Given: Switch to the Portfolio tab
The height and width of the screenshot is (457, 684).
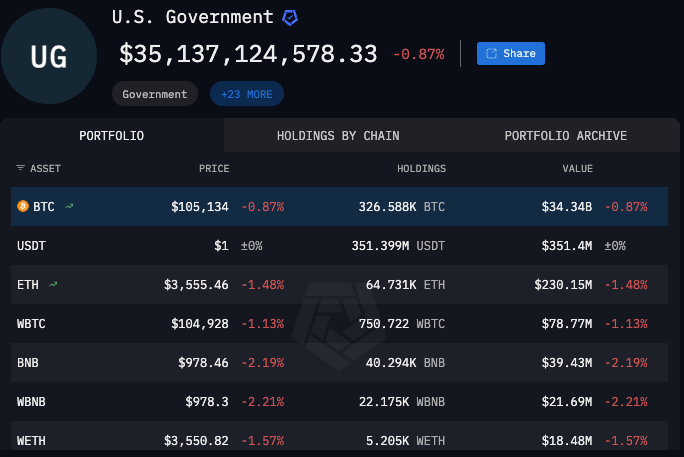Looking at the screenshot, I should pos(112,135).
